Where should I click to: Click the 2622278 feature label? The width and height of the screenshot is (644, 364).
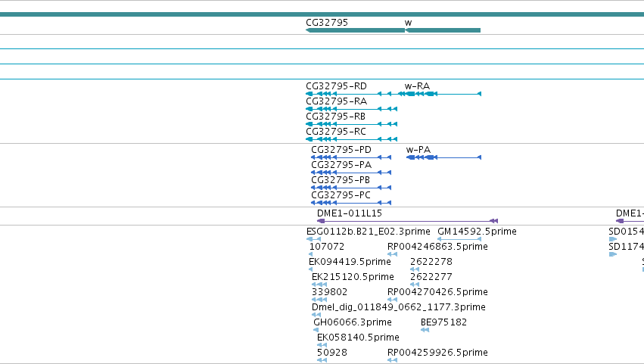pyautogui.click(x=431, y=262)
